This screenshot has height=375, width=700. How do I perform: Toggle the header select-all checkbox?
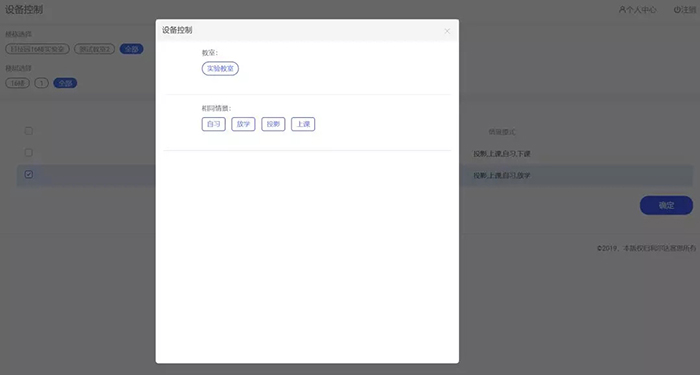pos(29,131)
